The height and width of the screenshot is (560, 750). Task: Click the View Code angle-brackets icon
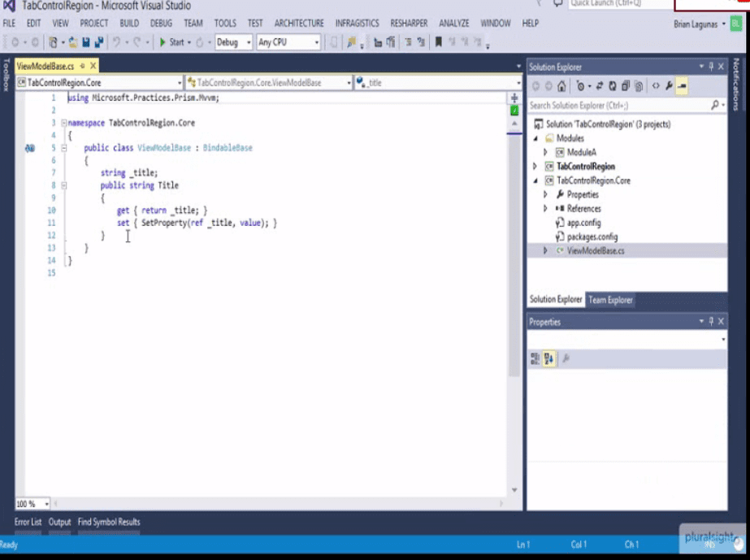tap(656, 86)
